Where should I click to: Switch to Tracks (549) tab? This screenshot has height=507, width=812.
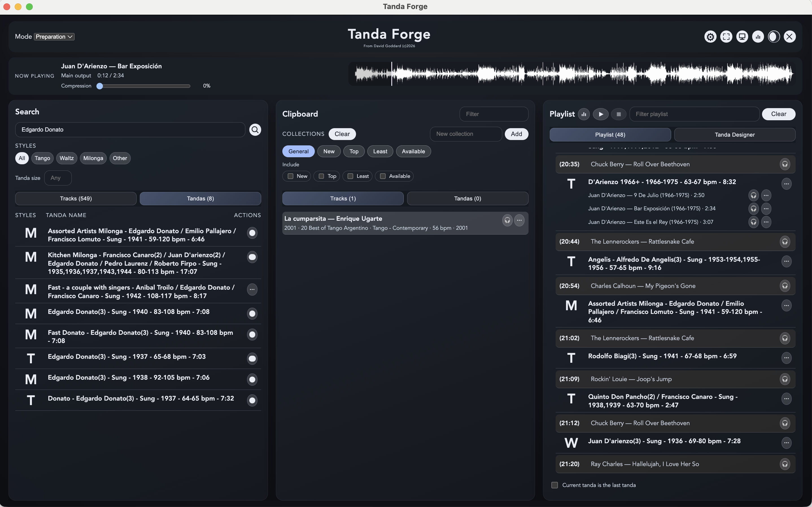pyautogui.click(x=76, y=198)
